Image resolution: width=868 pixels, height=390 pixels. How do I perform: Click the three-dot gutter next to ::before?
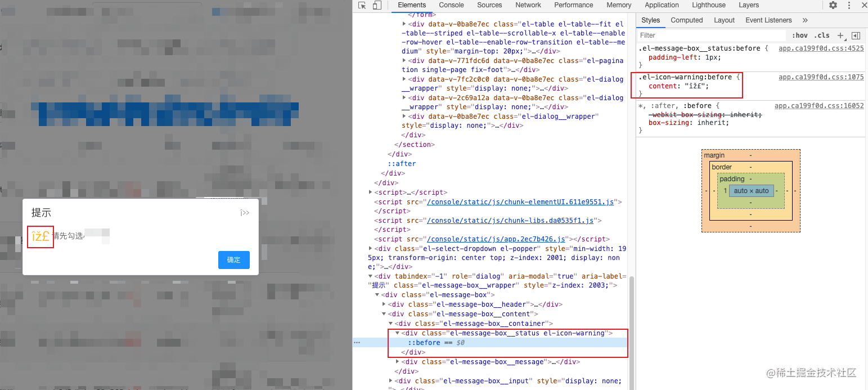tap(357, 342)
